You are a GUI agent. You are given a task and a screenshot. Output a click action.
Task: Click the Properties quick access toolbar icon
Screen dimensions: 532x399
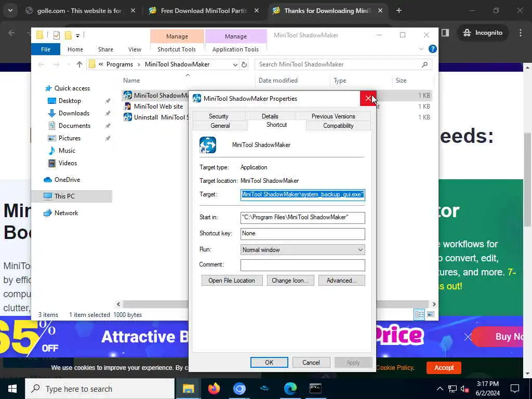click(x=57, y=35)
